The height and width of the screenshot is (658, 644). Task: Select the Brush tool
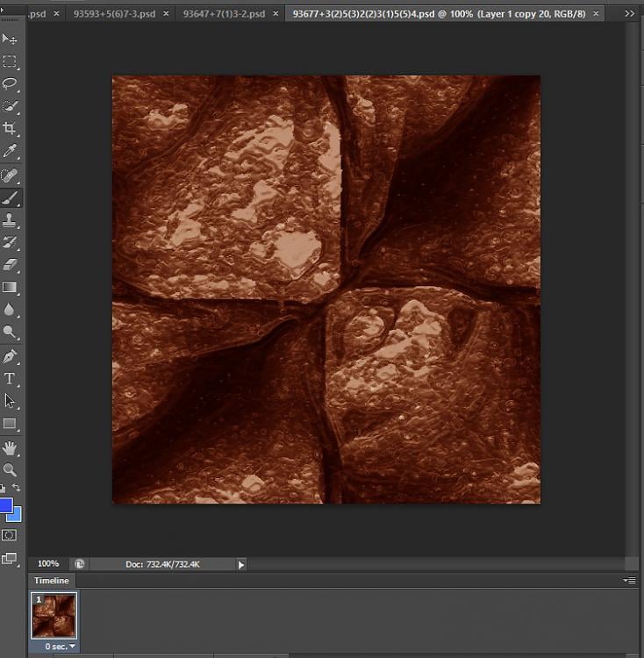[10, 198]
